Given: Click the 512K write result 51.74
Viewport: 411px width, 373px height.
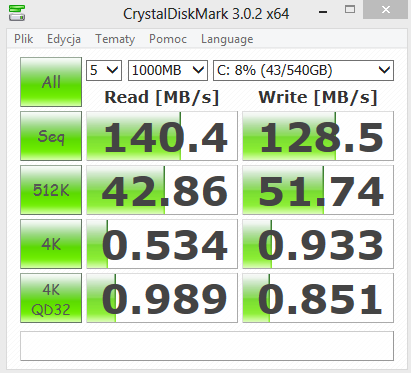Looking at the screenshot, I should point(318,190).
